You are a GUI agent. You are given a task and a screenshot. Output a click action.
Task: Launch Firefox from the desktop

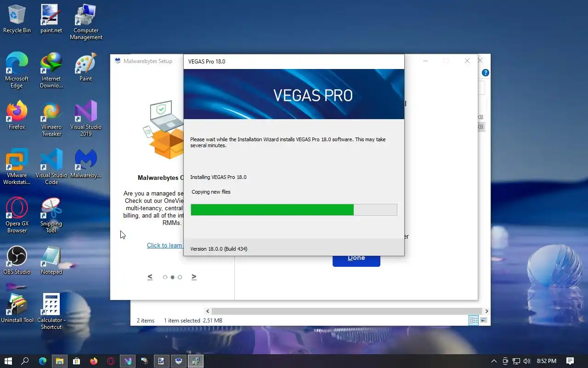pyautogui.click(x=17, y=115)
